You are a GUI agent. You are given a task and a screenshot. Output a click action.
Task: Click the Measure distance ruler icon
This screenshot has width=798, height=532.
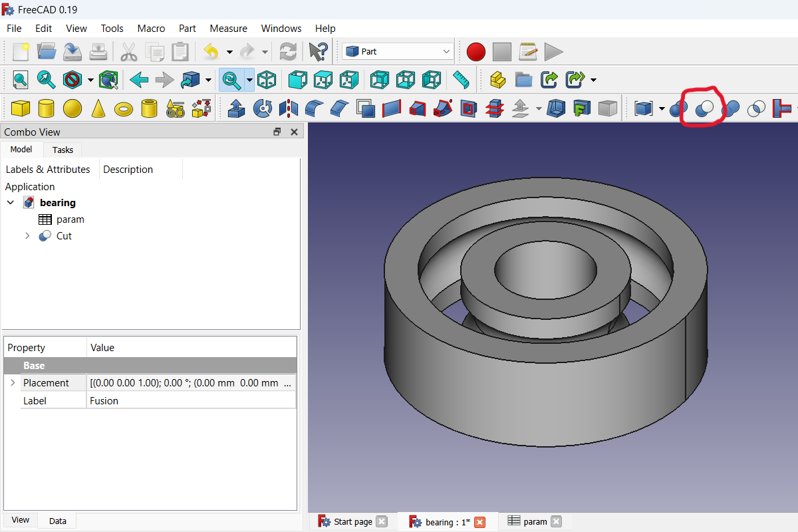tap(461, 80)
